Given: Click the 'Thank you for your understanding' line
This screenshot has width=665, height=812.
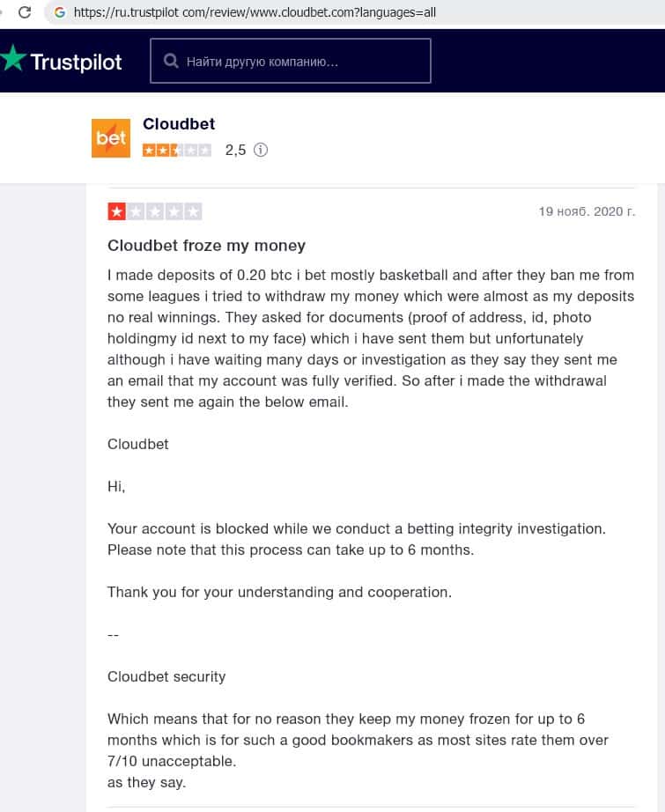Looking at the screenshot, I should (279, 592).
